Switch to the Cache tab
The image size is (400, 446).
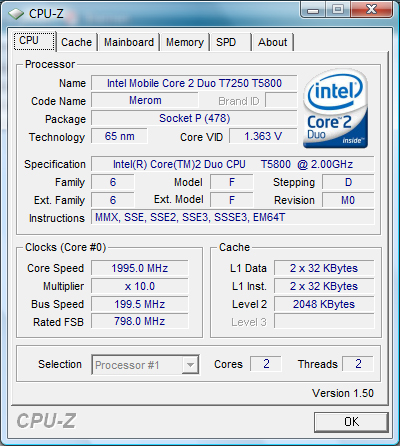[76, 42]
